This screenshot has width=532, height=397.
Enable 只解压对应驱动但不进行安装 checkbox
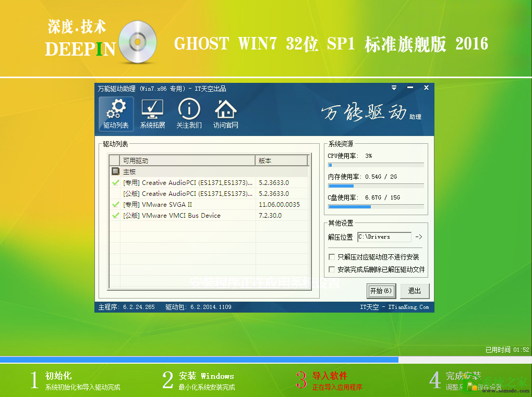332,257
